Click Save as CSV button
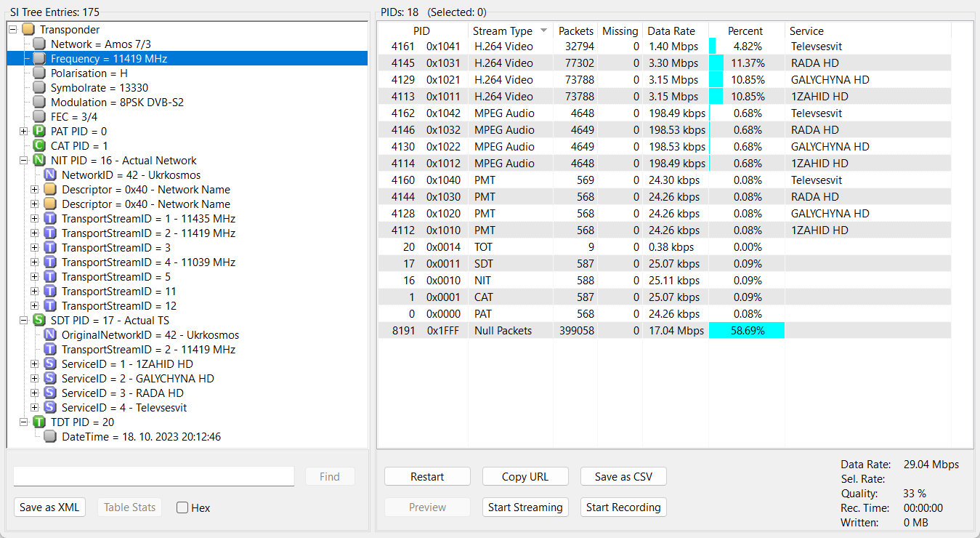This screenshot has height=538, width=980. click(x=623, y=477)
